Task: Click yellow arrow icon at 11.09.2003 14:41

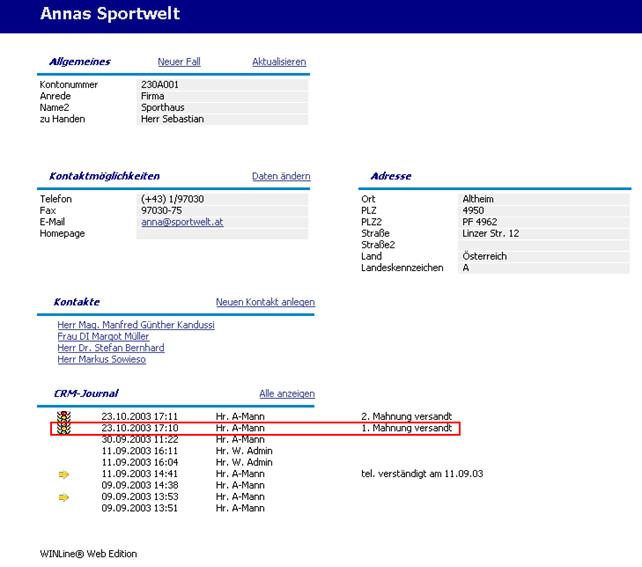Action: [x=65, y=474]
